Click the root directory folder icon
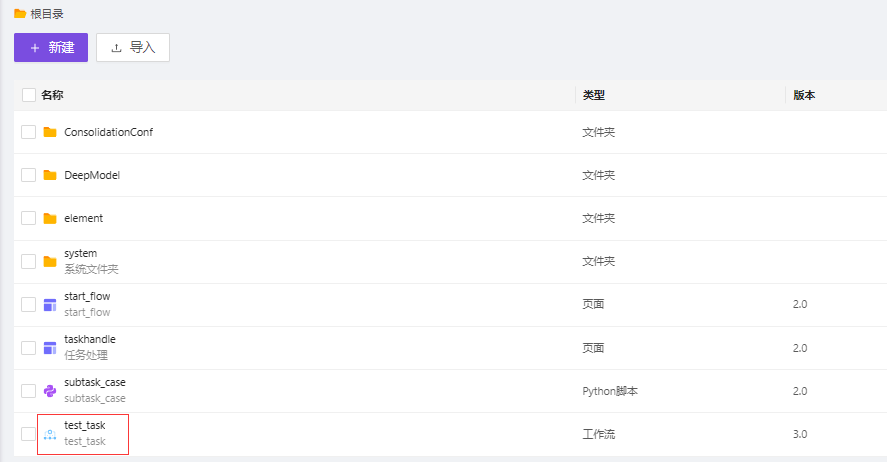887x462 pixels. pyautogui.click(x=20, y=14)
